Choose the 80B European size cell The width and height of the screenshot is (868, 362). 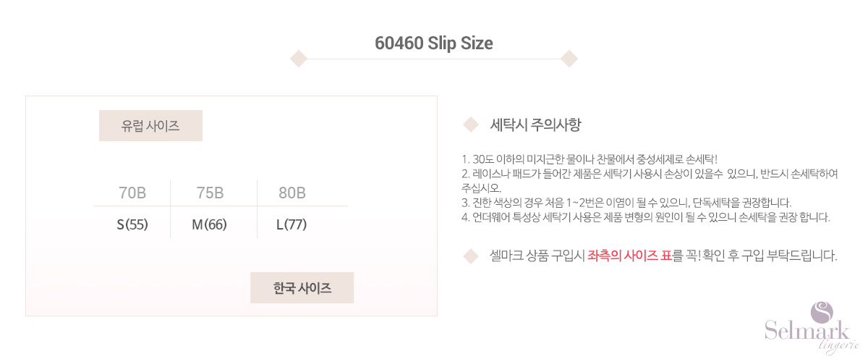(292, 193)
